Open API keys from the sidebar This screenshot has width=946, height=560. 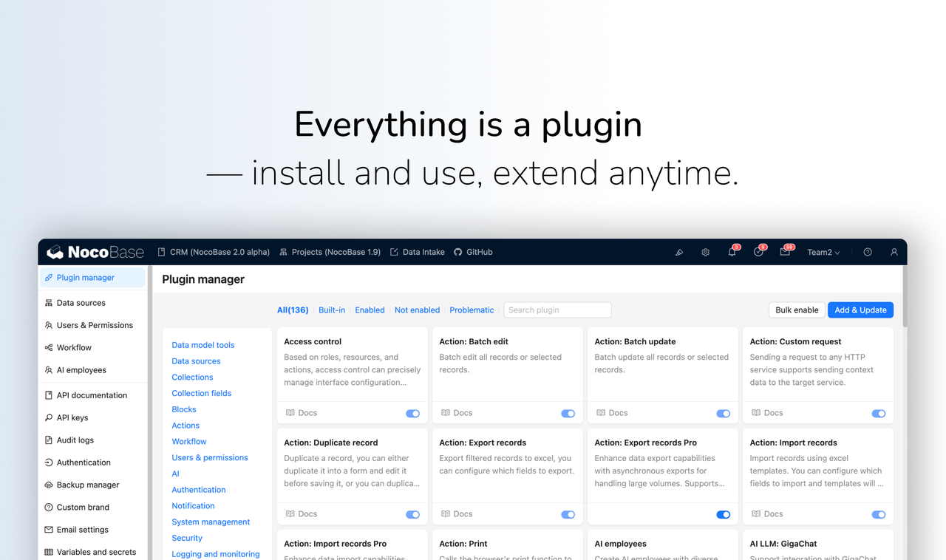click(72, 417)
